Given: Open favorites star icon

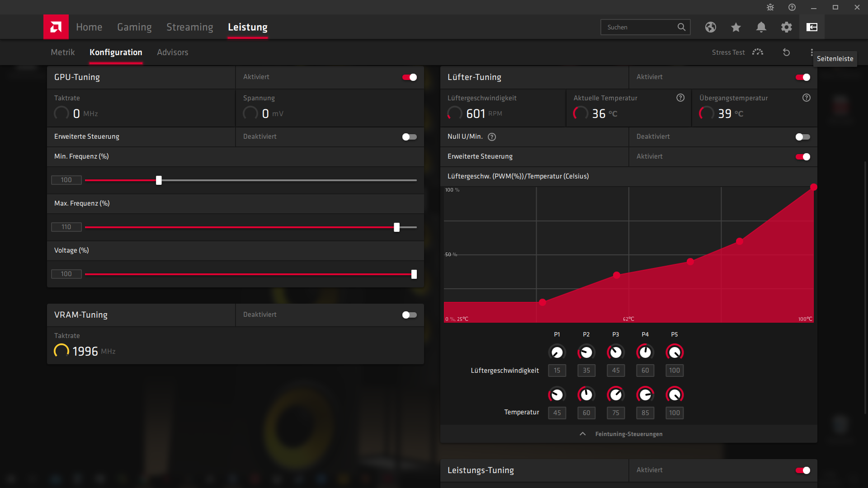Looking at the screenshot, I should [736, 27].
